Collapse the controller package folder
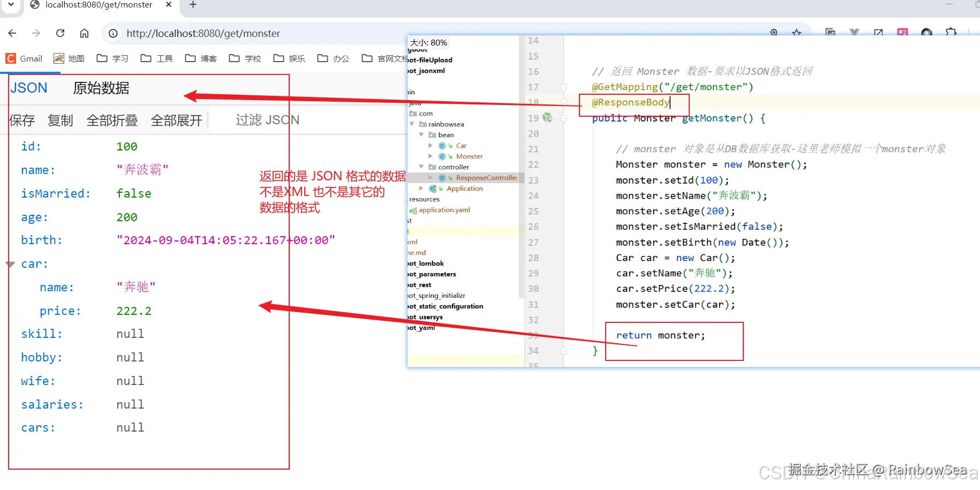 421,167
